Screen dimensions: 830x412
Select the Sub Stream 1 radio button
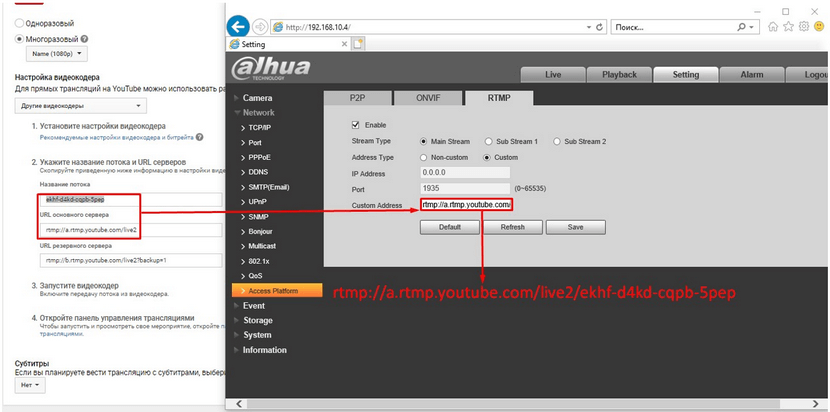tap(488, 141)
